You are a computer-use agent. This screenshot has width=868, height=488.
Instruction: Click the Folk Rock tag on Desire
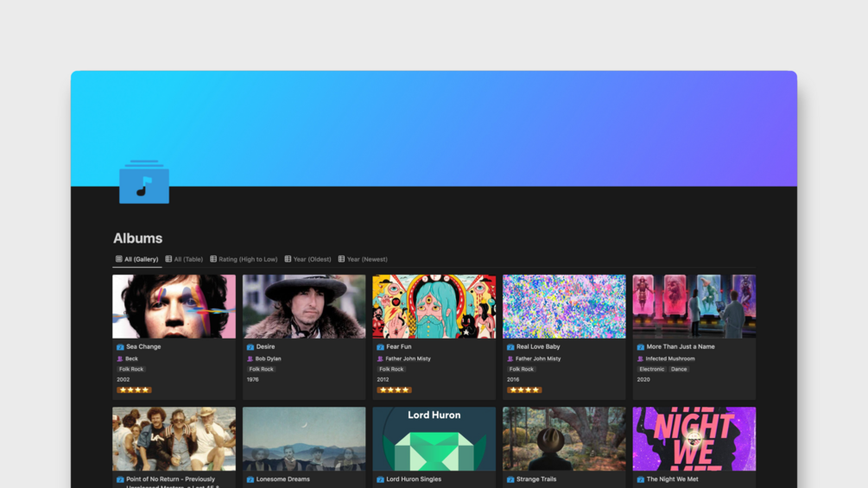262,369
